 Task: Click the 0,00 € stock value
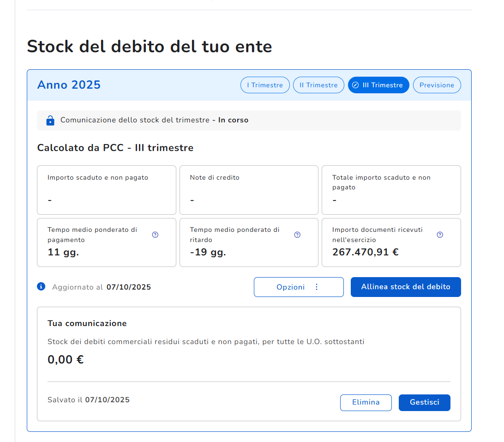(x=66, y=359)
